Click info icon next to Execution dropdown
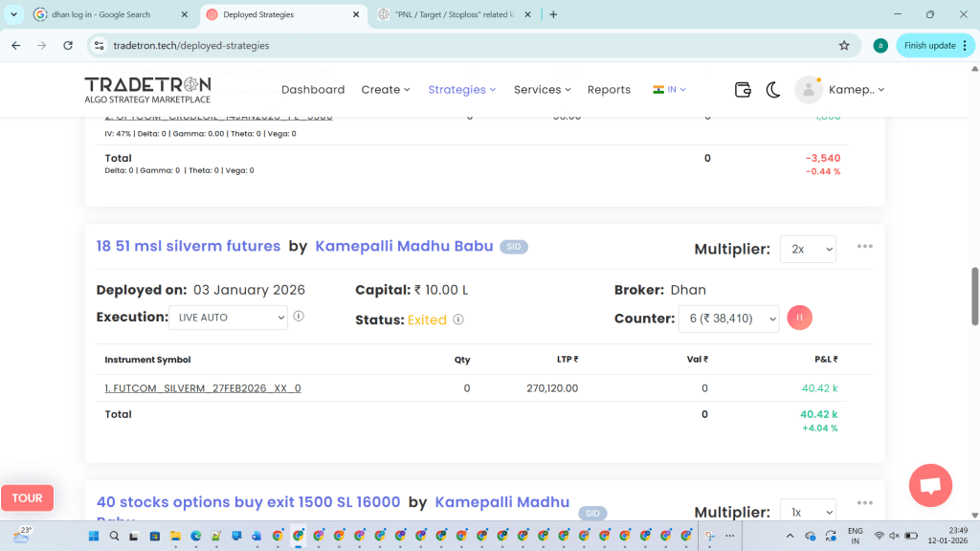Screen dimensions: 980x551 [x=299, y=317]
